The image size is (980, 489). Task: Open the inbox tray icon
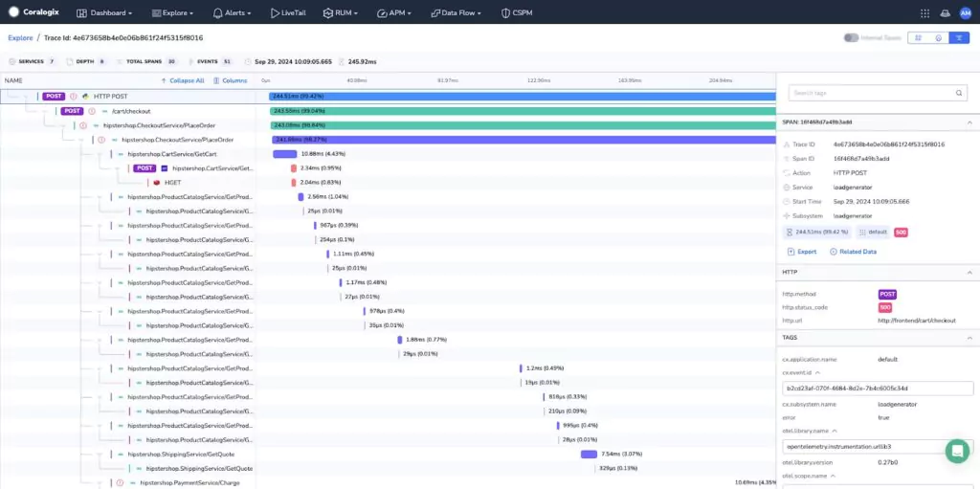[945, 13]
